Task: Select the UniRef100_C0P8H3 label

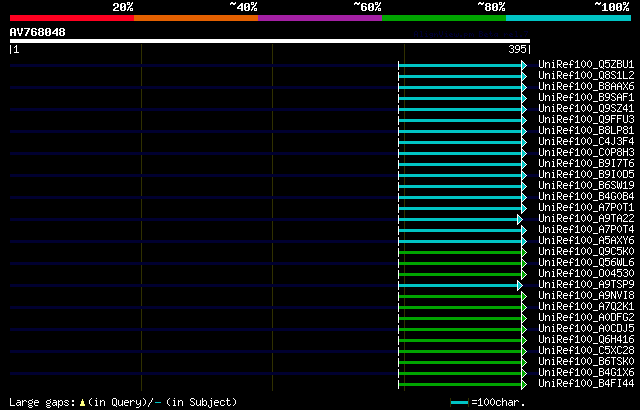Action: click(x=586, y=153)
